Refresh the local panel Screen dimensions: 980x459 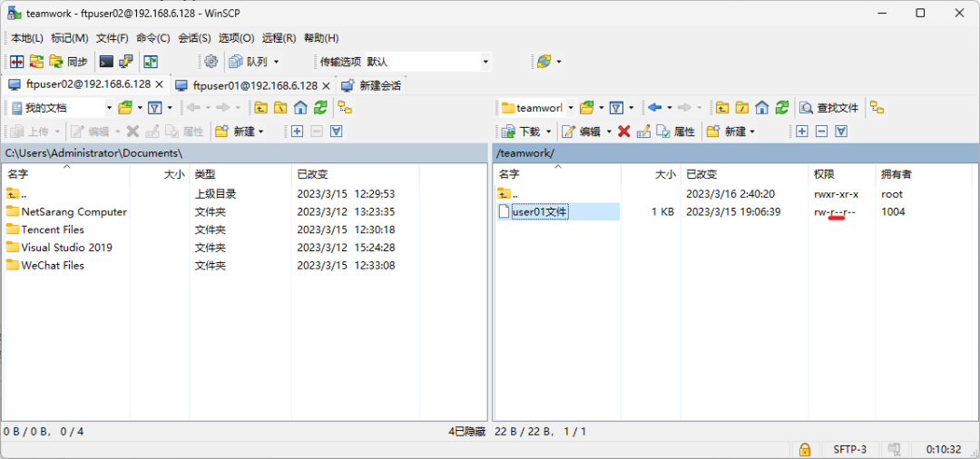[320, 108]
